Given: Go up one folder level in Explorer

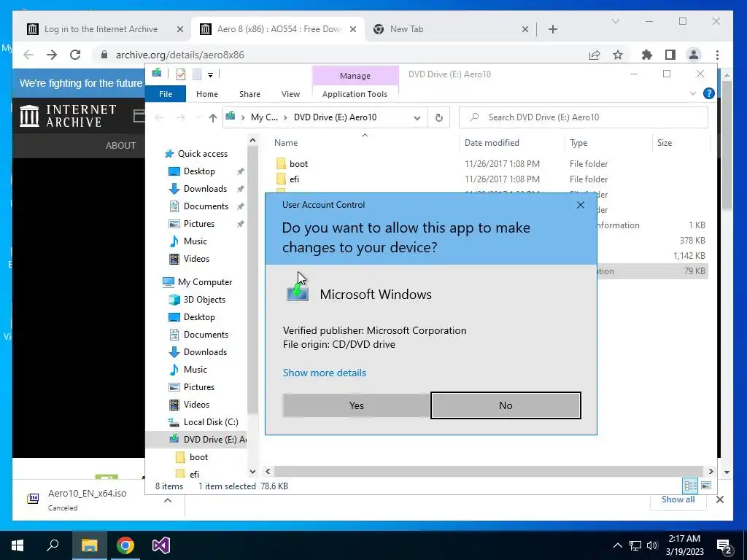Looking at the screenshot, I should coord(212,117).
